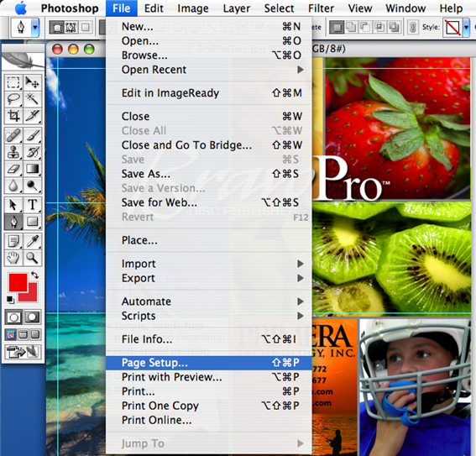476x456 pixels.
Task: Select the Rectangular Marquee tool
Action: coord(13,82)
